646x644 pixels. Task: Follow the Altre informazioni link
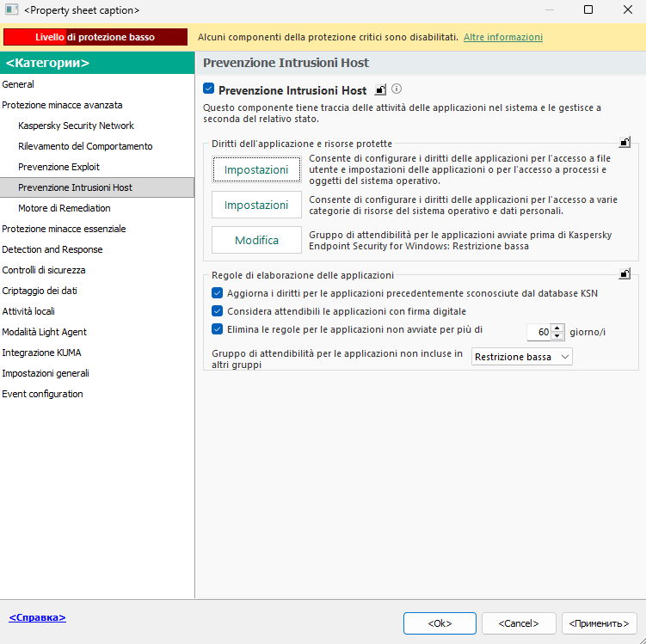click(x=503, y=37)
